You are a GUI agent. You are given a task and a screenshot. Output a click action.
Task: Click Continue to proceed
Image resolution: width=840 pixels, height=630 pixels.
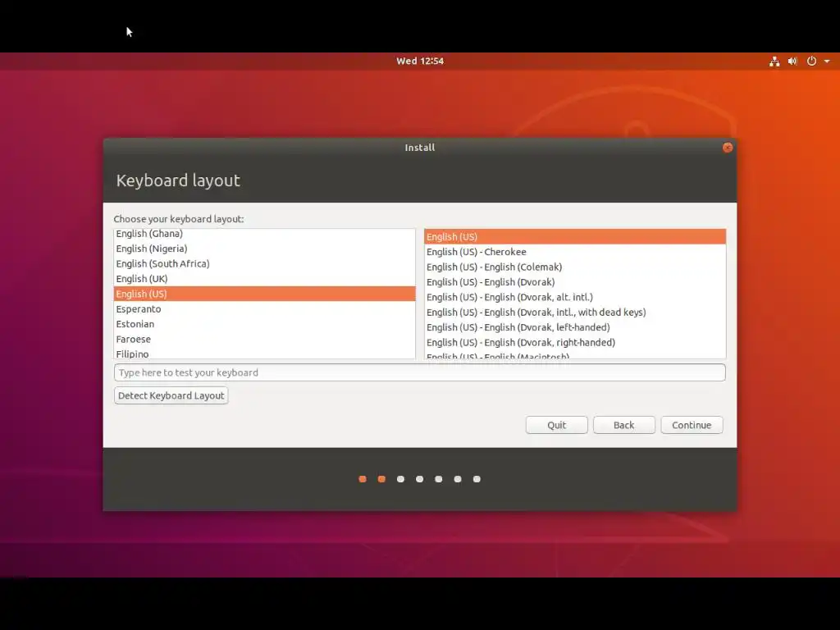click(x=692, y=425)
